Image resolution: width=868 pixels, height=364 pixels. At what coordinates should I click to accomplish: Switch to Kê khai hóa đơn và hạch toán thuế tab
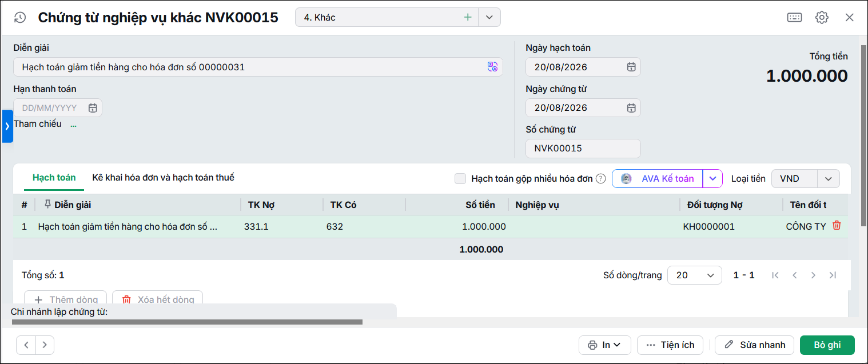(x=163, y=178)
